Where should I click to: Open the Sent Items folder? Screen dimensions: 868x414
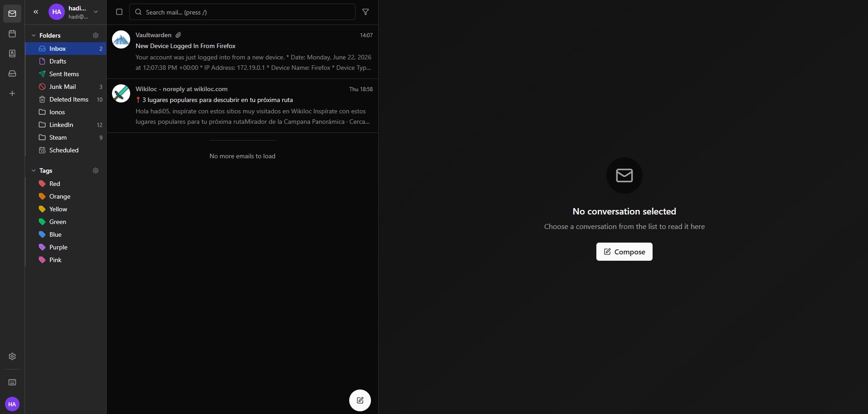coord(66,74)
